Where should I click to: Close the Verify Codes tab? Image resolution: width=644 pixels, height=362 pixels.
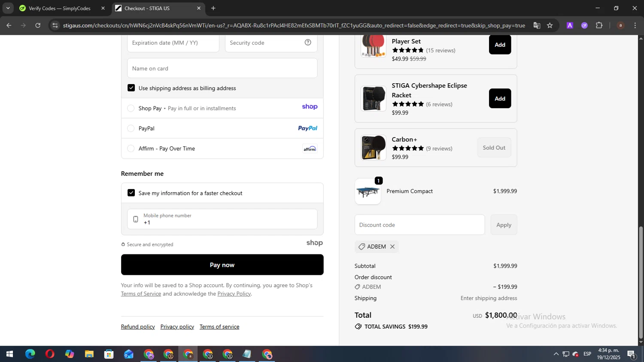(x=103, y=8)
